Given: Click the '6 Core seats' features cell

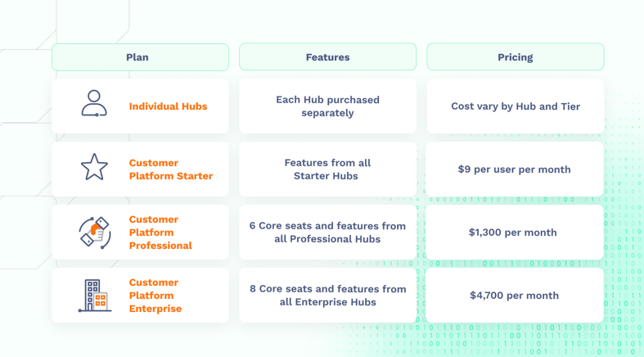Looking at the screenshot, I should (x=327, y=233).
